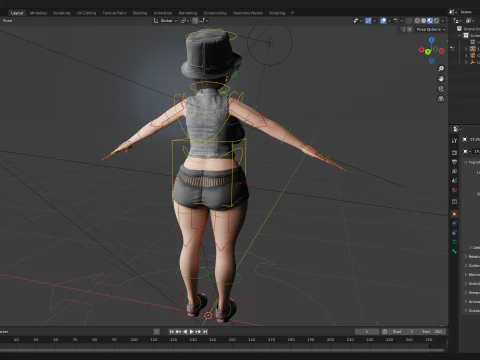Image resolution: width=480 pixels, height=360 pixels.
Task: Open the World properties tab (red globe)
Action: (x=454, y=190)
